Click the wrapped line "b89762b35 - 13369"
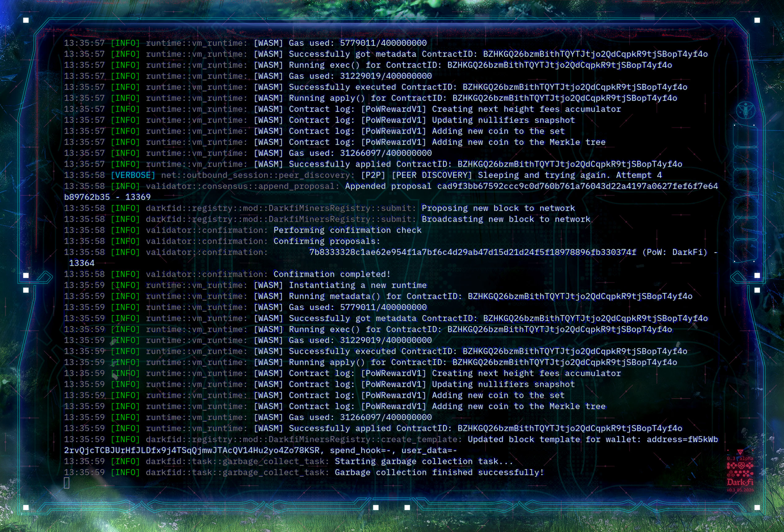Screen dimensions: 784x532 (107, 197)
